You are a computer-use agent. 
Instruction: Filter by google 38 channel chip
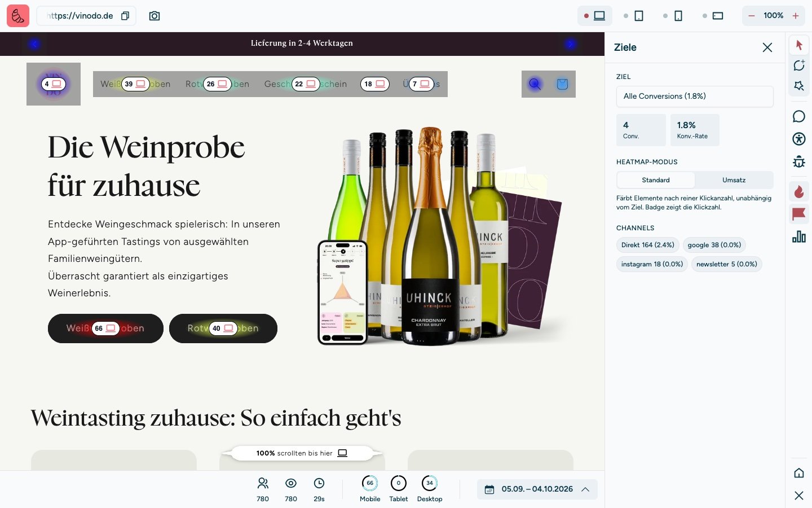click(x=714, y=245)
